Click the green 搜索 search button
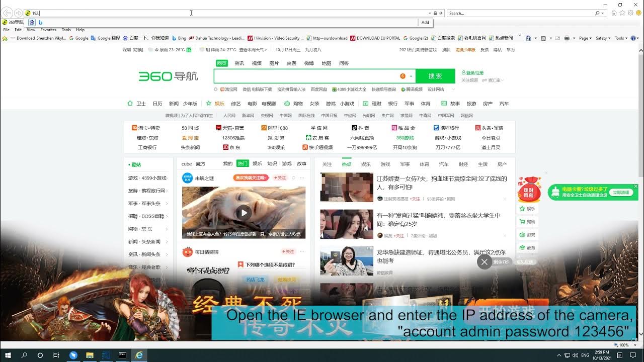644x362 pixels. click(435, 76)
